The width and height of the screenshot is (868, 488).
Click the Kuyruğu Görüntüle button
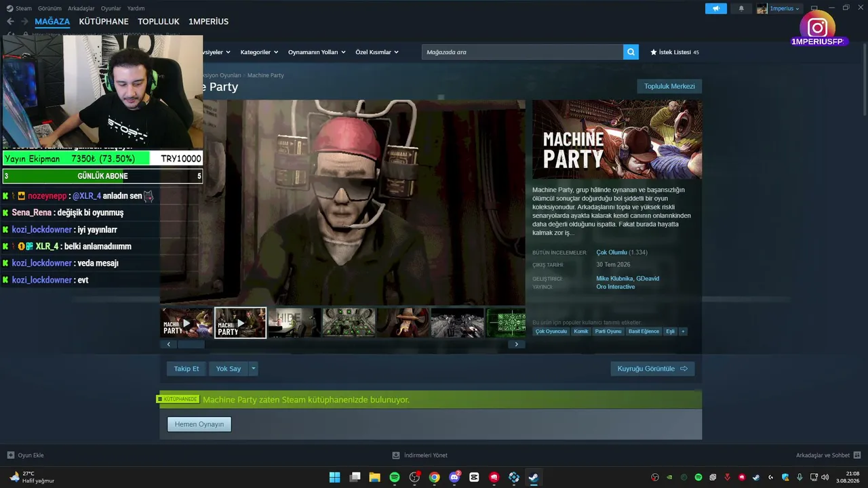click(652, 369)
